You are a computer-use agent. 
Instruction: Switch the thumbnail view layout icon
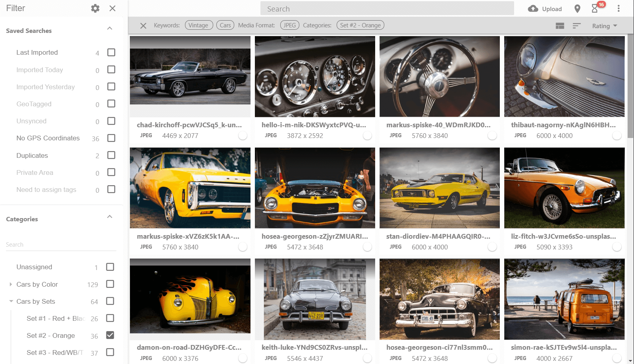coord(560,26)
